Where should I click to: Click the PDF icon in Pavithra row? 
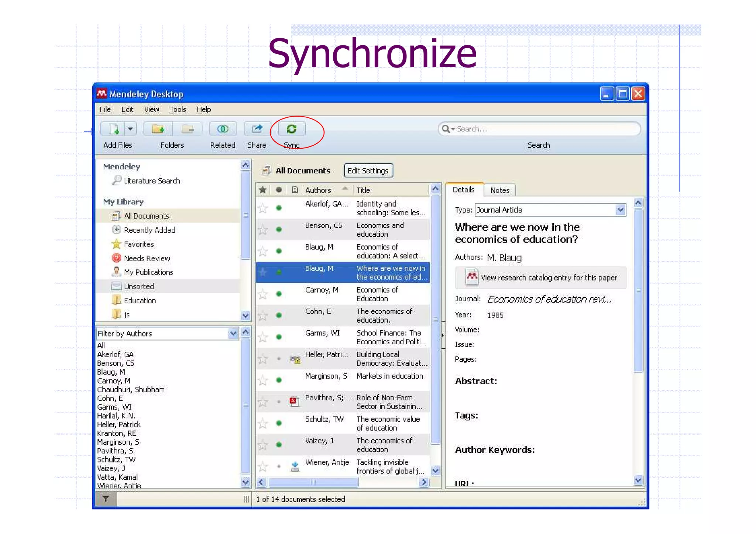[294, 402]
